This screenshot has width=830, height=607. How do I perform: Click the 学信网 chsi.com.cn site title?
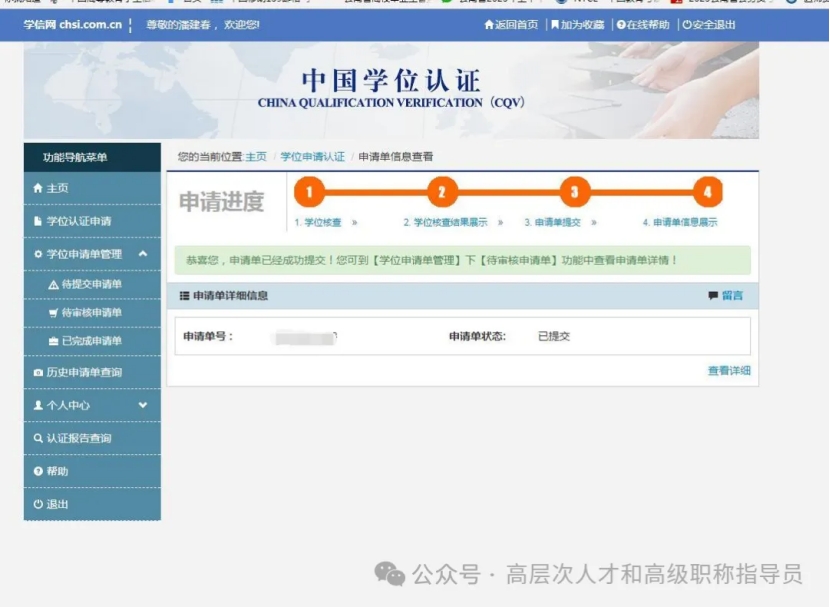point(73,25)
